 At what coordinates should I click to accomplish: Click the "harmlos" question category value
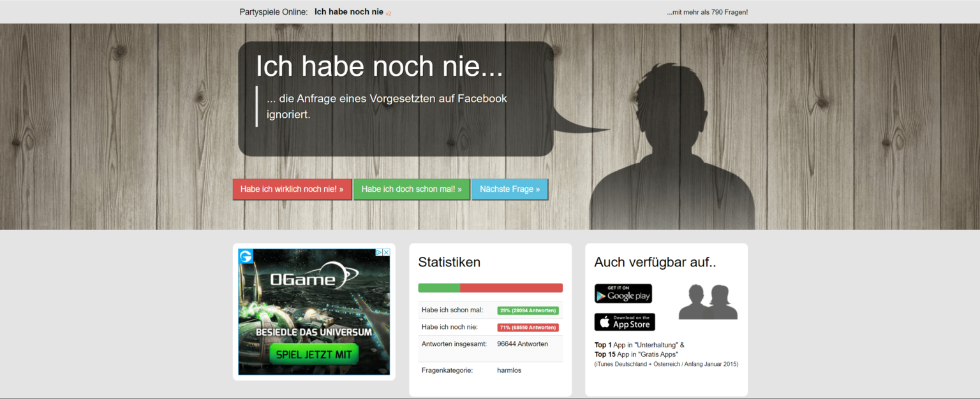point(509,370)
